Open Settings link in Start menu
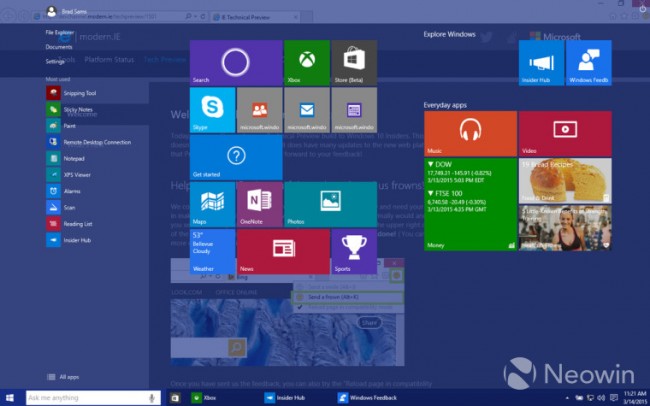Image resolution: width=650 pixels, height=406 pixels. pyautogui.click(x=55, y=61)
